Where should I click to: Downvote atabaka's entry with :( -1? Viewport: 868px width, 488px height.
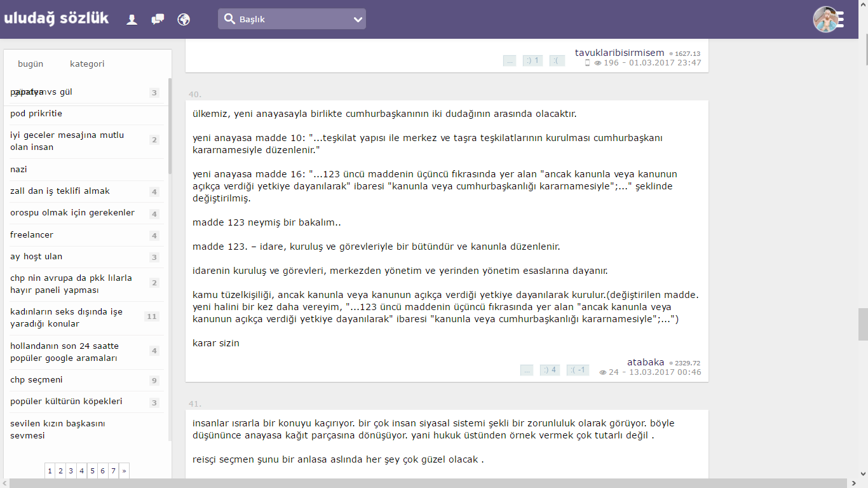(x=578, y=370)
